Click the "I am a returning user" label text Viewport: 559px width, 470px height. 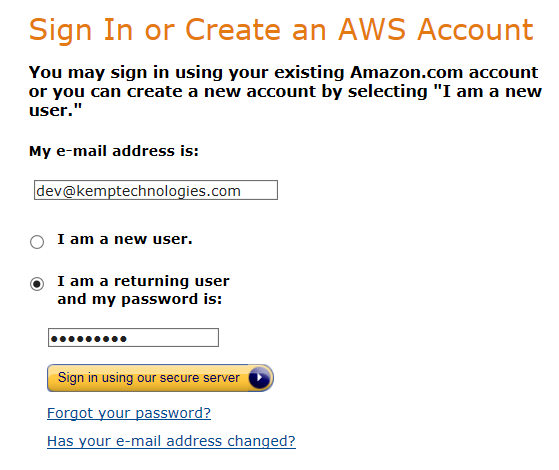click(143, 281)
